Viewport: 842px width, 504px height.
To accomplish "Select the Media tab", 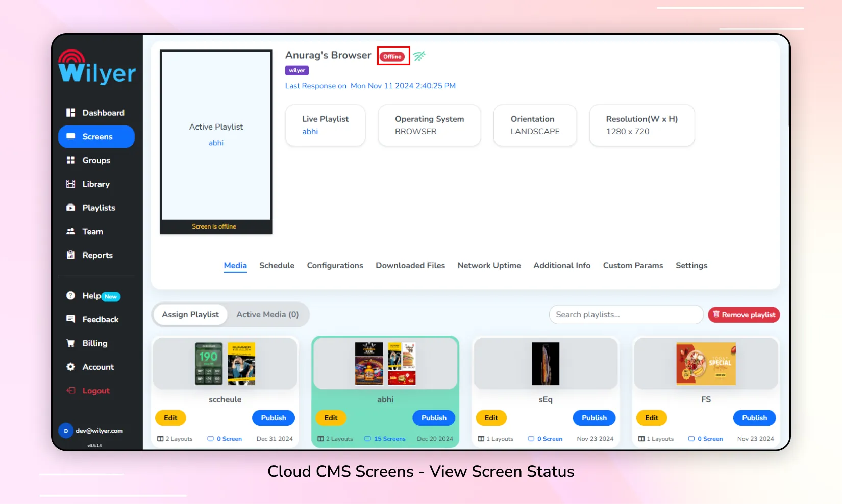I will (x=235, y=265).
